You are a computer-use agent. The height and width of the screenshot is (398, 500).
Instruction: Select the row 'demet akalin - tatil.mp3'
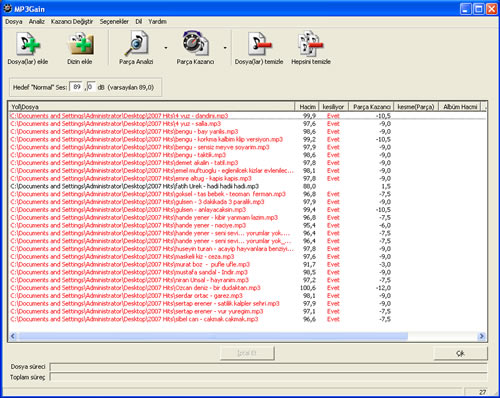tap(247, 163)
